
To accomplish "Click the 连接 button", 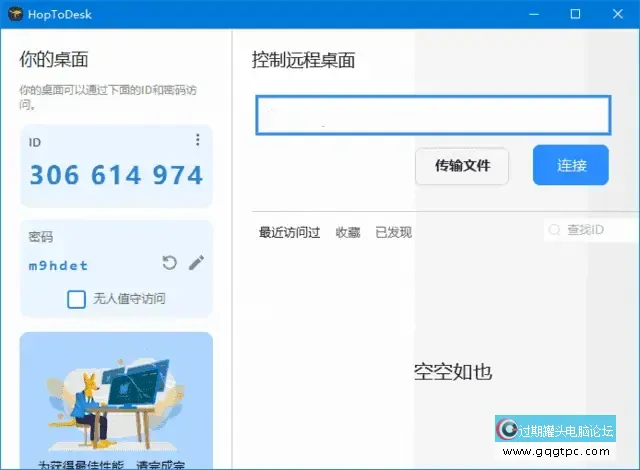I will [571, 165].
